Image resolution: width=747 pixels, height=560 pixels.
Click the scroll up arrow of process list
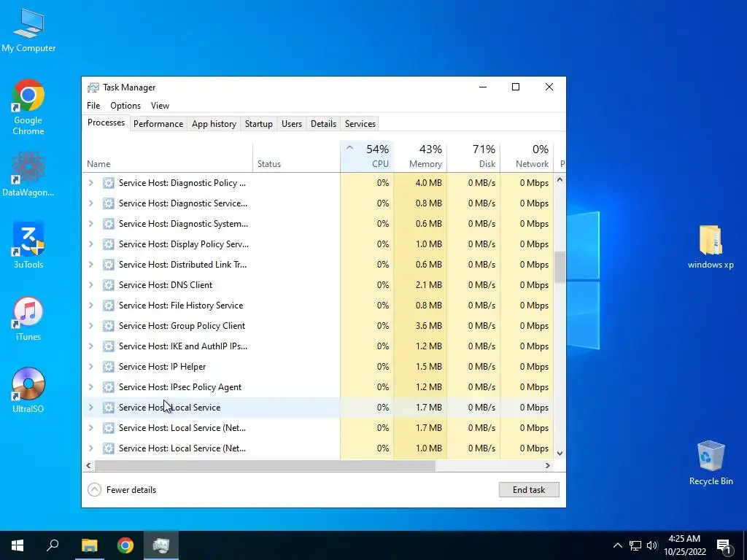pyautogui.click(x=560, y=180)
